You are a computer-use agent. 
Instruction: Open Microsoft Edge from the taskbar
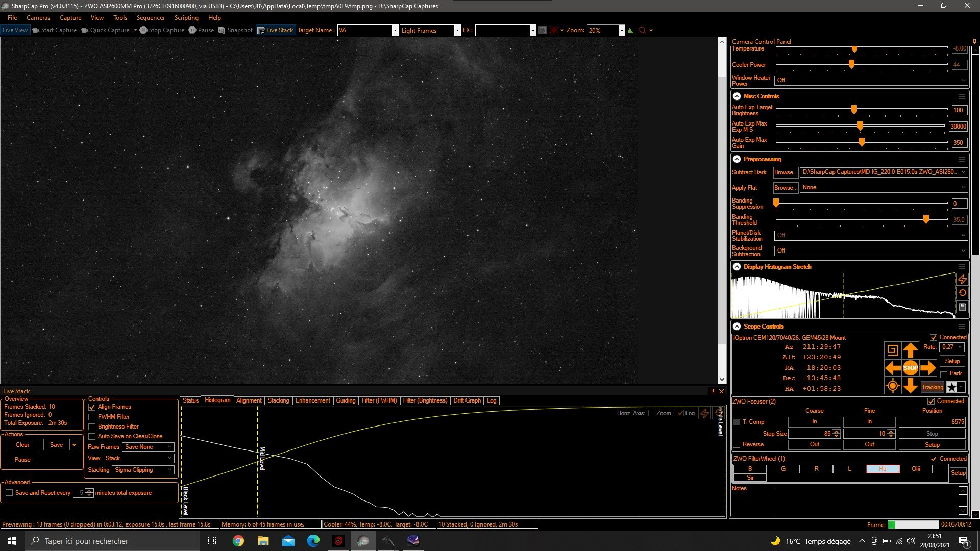point(313,541)
